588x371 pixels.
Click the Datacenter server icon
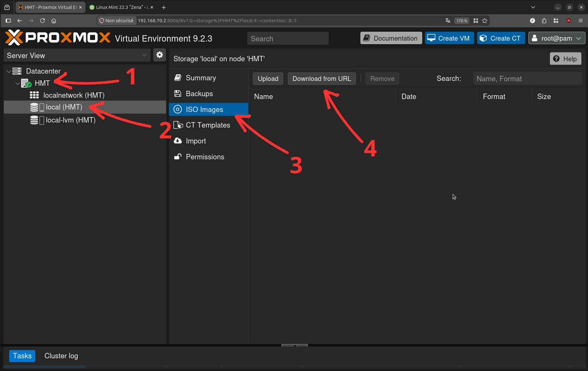(x=17, y=71)
